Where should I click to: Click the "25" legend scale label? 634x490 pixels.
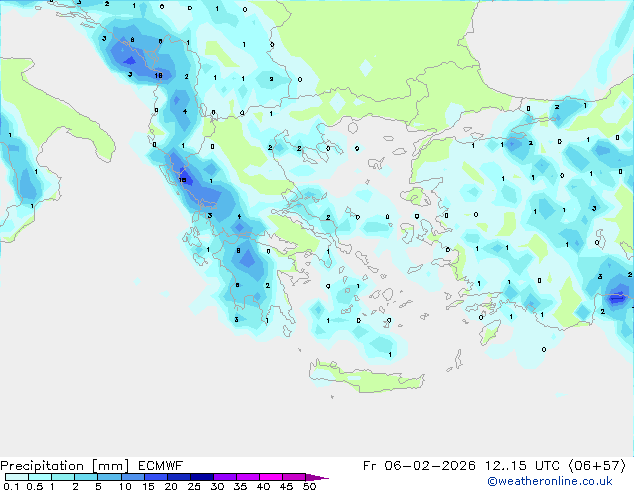pos(194,486)
